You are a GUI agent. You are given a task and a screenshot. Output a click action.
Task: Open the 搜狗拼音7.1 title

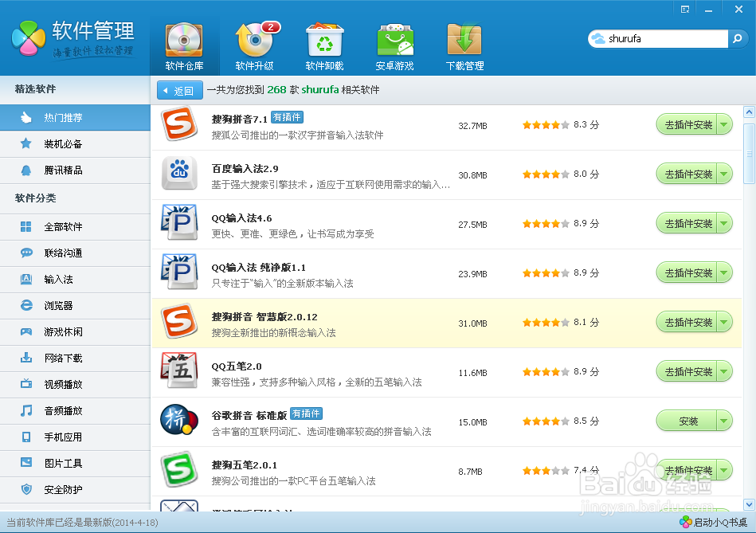pyautogui.click(x=239, y=120)
